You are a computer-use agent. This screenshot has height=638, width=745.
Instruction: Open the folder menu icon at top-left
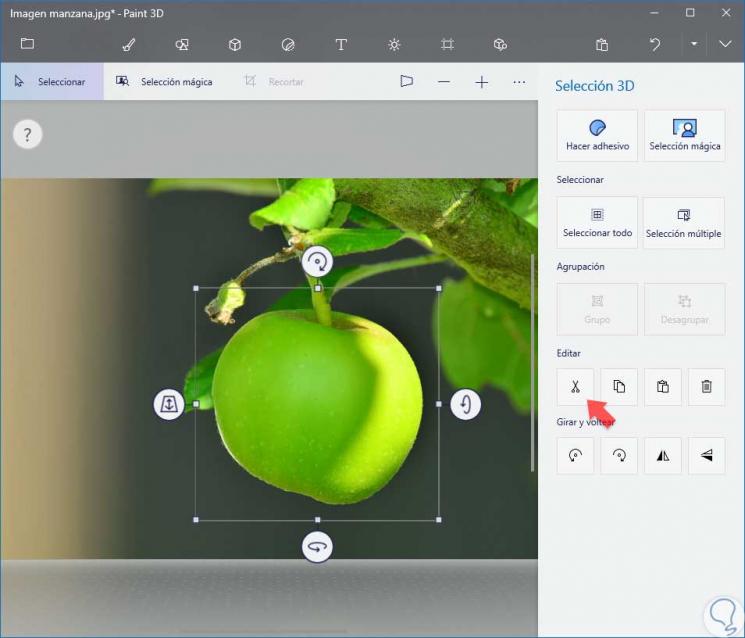tap(27, 44)
